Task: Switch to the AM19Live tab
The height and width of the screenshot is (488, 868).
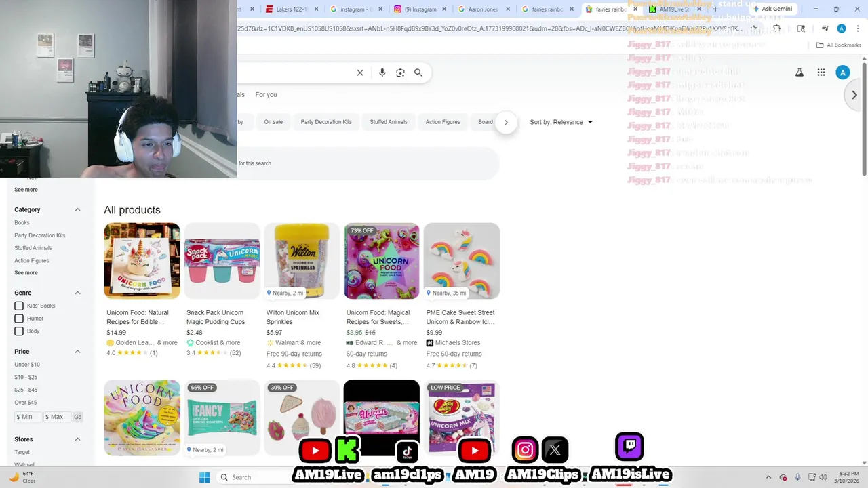Action: click(675, 9)
